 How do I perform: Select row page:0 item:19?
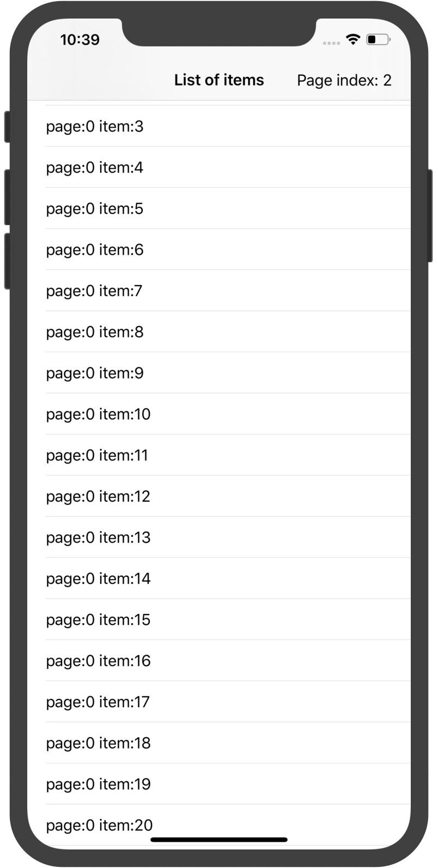219,784
